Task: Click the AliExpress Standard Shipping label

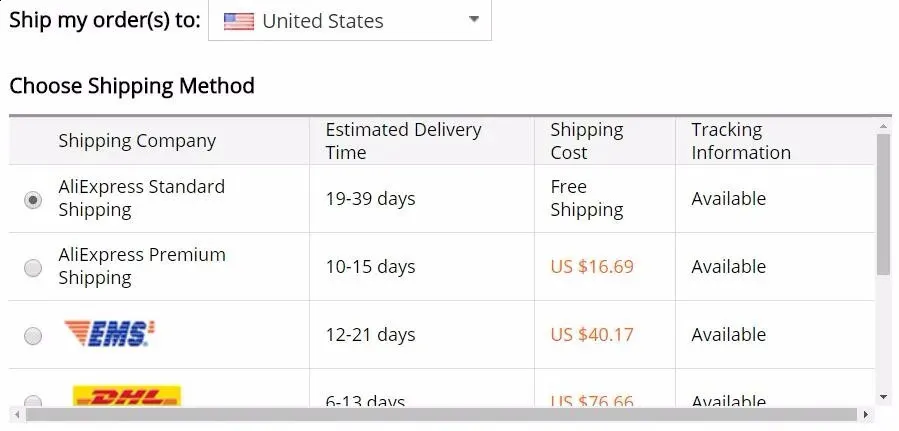Action: click(141, 198)
